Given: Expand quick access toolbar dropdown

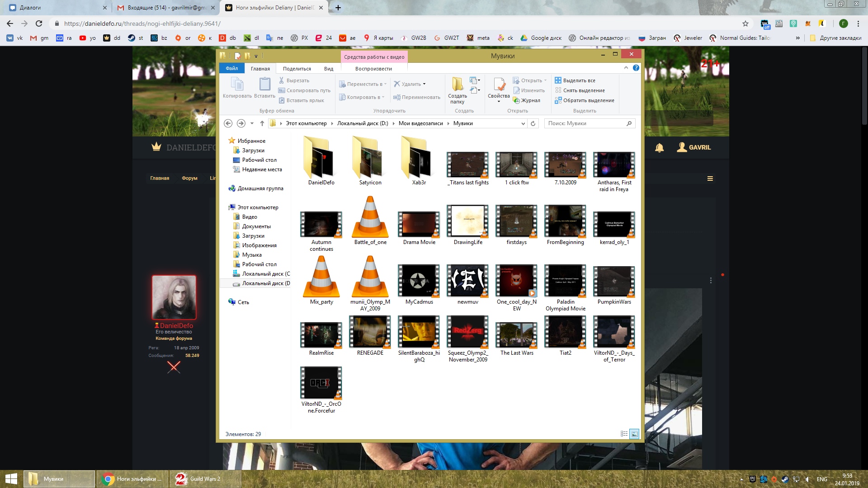Looking at the screenshot, I should click(256, 56).
